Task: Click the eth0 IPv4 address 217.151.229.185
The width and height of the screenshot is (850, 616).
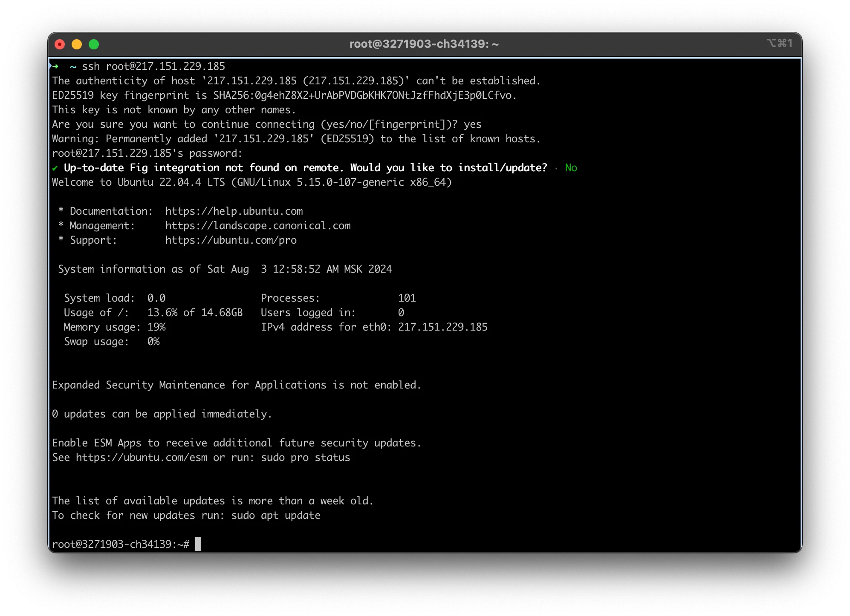Action: (443, 327)
